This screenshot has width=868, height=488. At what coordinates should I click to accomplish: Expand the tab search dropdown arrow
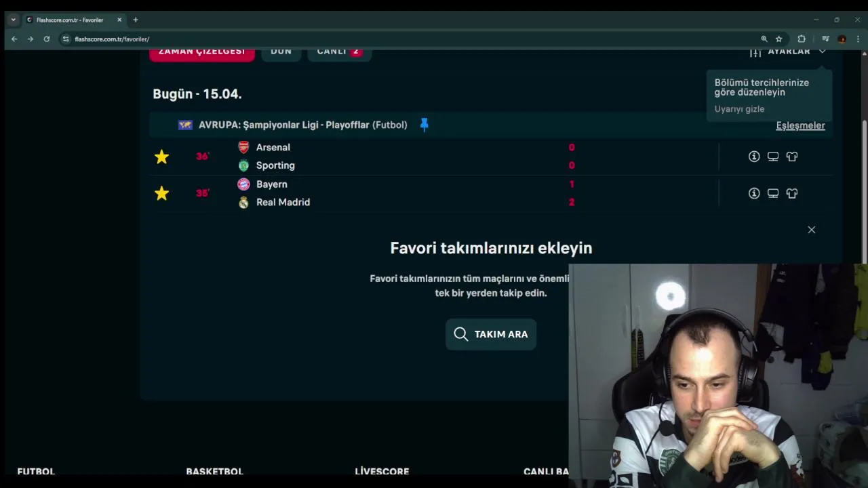13,20
